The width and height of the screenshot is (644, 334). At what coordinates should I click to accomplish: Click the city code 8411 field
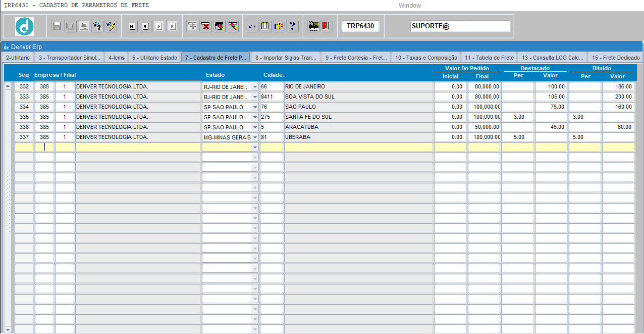272,97
